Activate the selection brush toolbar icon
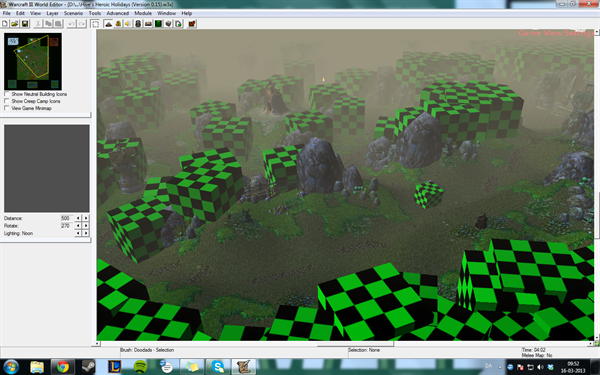This screenshot has width=600, height=375. [95, 24]
